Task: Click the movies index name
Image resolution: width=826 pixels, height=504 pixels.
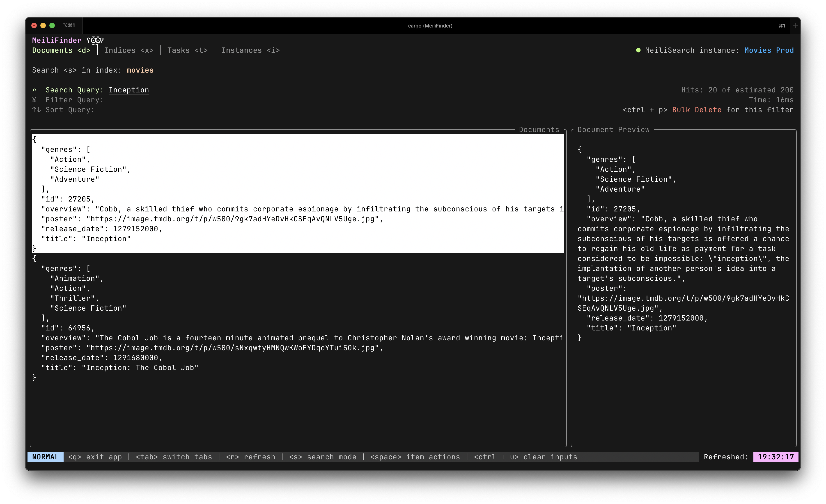Action: point(140,70)
